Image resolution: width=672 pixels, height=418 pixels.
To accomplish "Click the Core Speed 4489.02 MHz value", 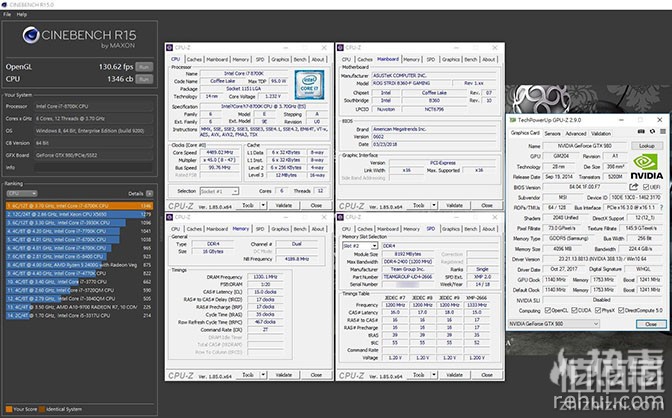I will [220, 152].
